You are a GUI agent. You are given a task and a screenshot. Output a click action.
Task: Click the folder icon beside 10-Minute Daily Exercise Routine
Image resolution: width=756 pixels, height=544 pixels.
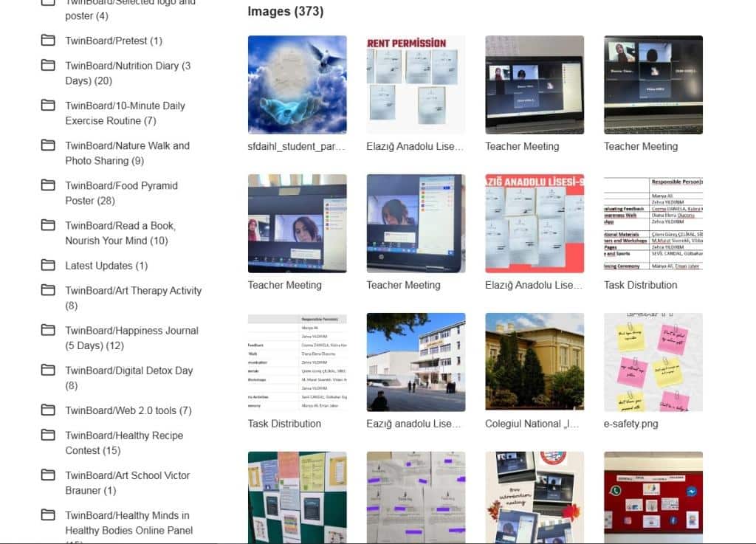point(48,106)
